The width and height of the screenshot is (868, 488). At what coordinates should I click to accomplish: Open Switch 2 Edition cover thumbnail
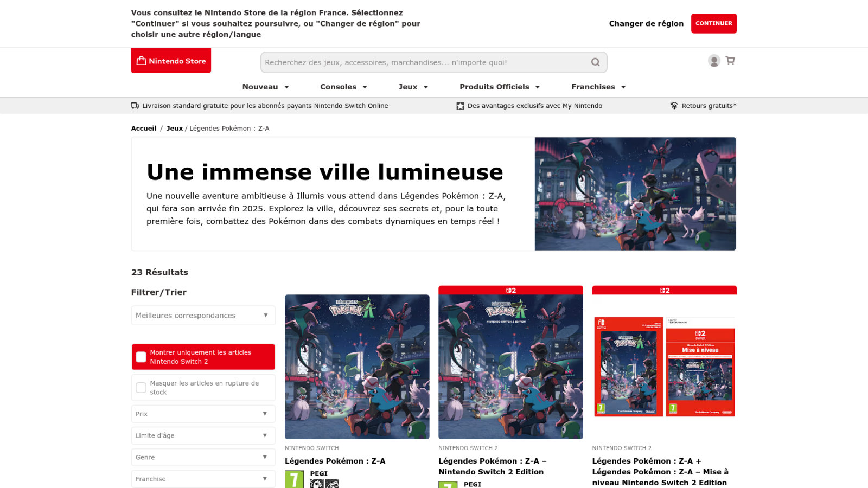[x=510, y=367]
